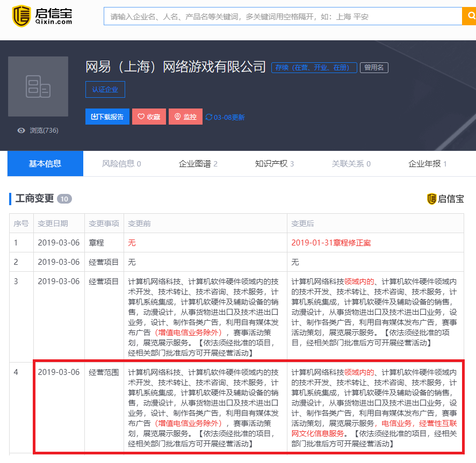Image resolution: width=476 pixels, height=463 pixels.
Task: Switch to the 基本信息 tab
Action: [x=45, y=164]
